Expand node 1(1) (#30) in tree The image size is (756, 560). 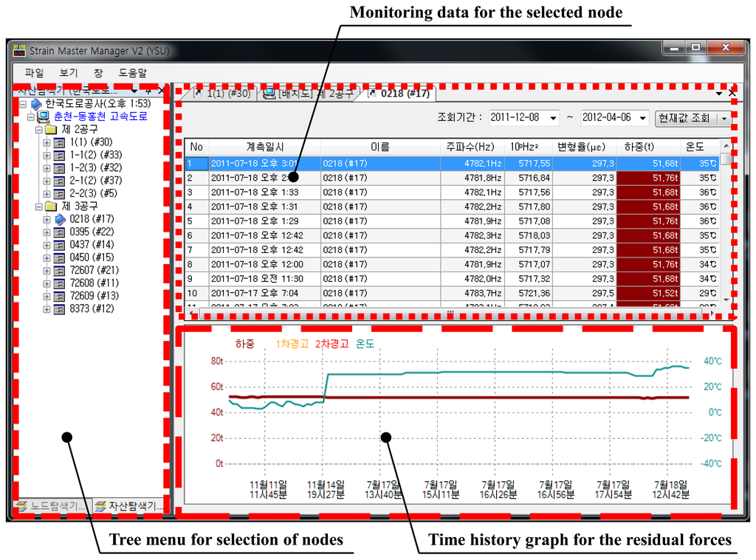47,142
